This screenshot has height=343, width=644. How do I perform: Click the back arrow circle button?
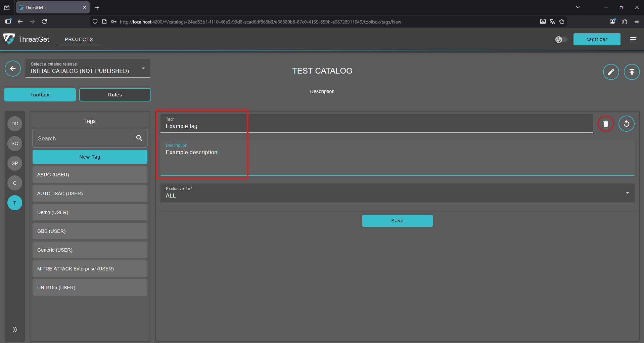pos(13,69)
